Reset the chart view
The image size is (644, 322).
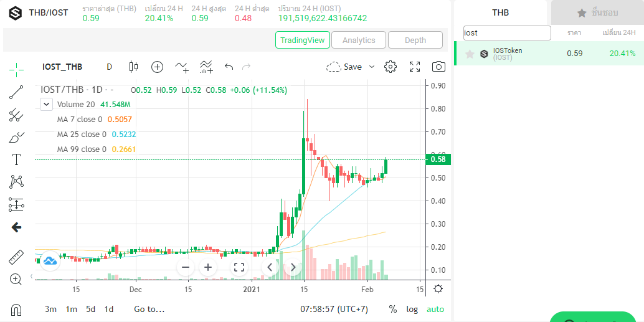239,267
